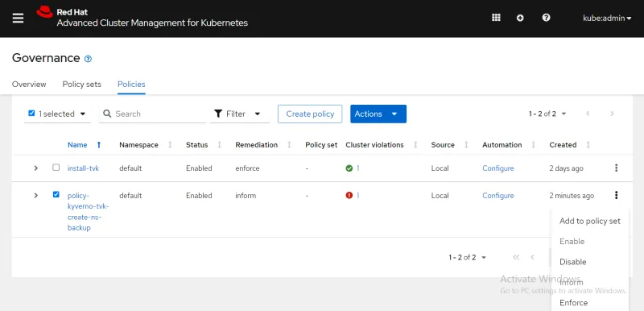The width and height of the screenshot is (644, 311).
Task: Open the application grid launcher
Action: (x=496, y=18)
